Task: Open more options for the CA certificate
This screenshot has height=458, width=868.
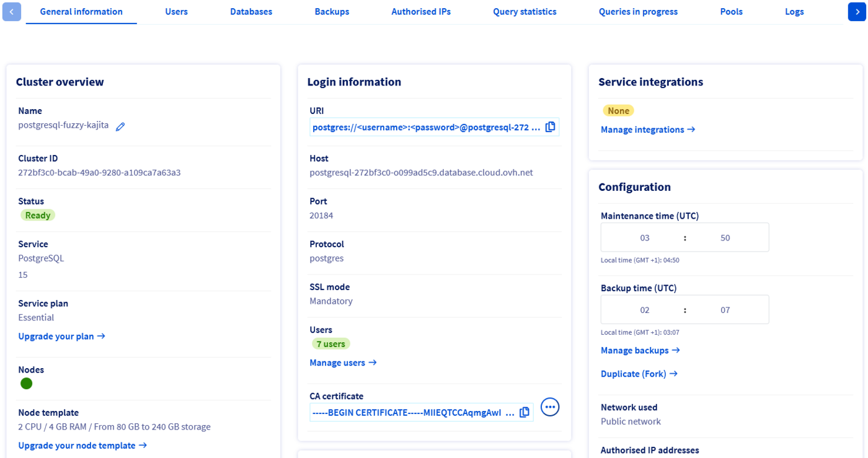Action: (549, 407)
